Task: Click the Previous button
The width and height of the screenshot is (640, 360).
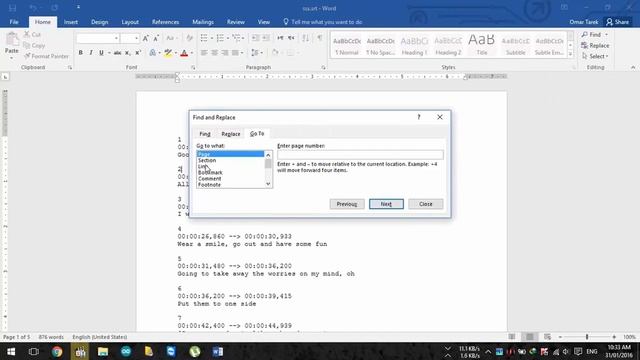Action: tap(347, 204)
